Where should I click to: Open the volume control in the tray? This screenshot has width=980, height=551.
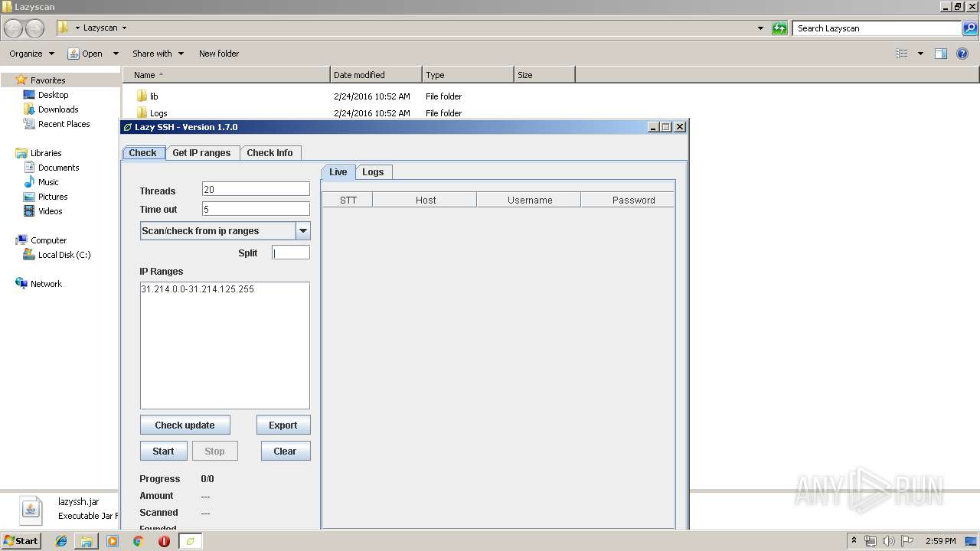coord(889,541)
